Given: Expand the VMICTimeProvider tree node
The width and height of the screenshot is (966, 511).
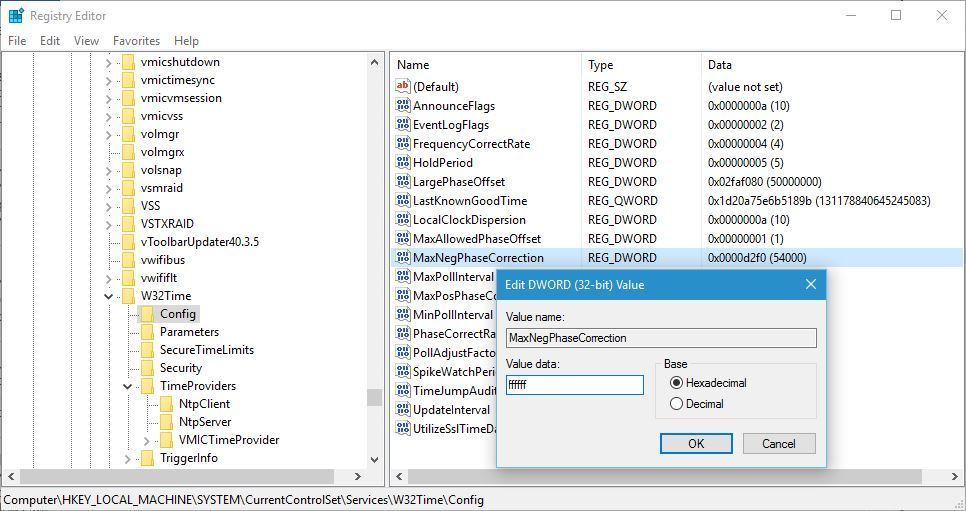Looking at the screenshot, I should pyautogui.click(x=147, y=440).
